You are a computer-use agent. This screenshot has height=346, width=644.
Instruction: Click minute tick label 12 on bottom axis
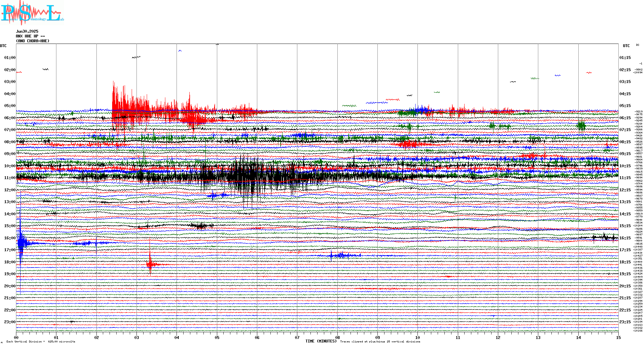tap(498, 338)
